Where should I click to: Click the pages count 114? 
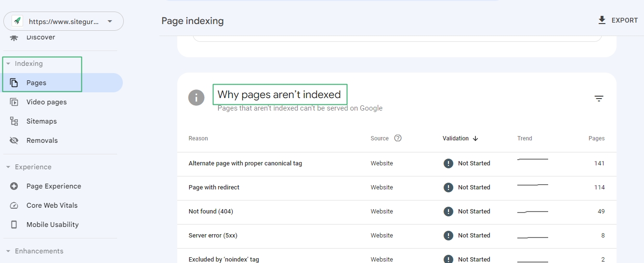pyautogui.click(x=599, y=188)
